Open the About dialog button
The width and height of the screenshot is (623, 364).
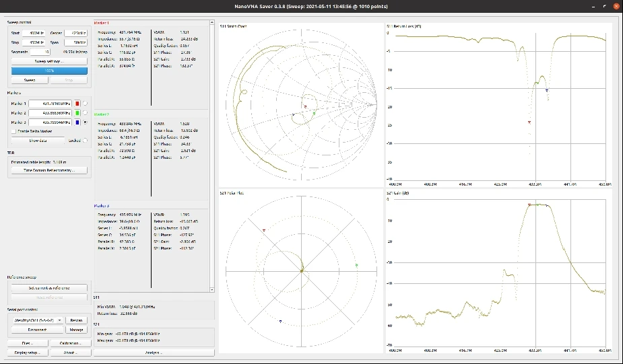pos(71,353)
